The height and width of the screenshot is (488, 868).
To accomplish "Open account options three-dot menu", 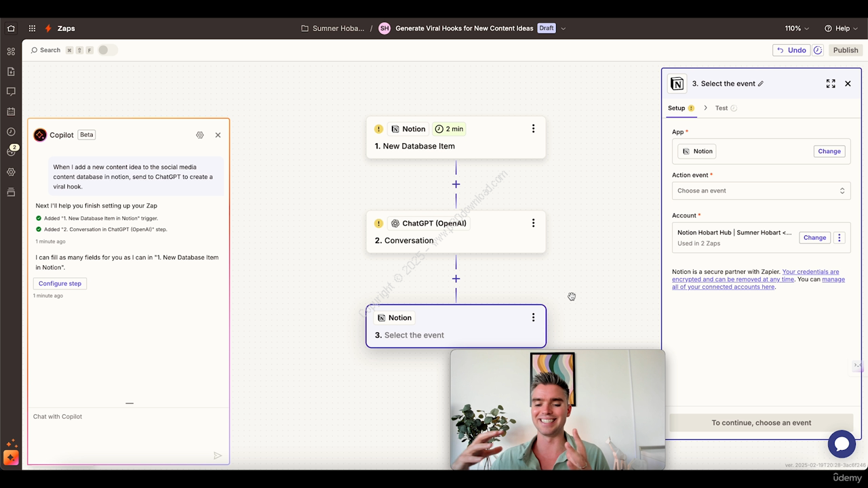I will point(840,238).
